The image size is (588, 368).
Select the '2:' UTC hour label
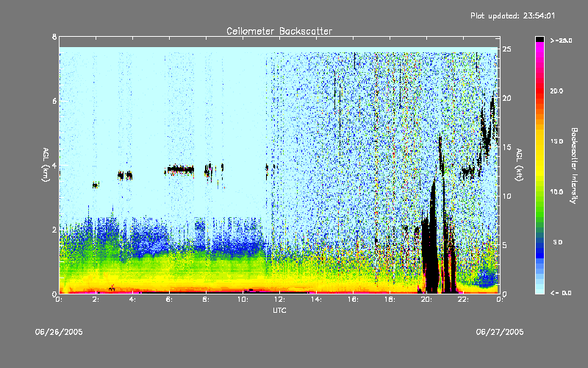[96, 300]
